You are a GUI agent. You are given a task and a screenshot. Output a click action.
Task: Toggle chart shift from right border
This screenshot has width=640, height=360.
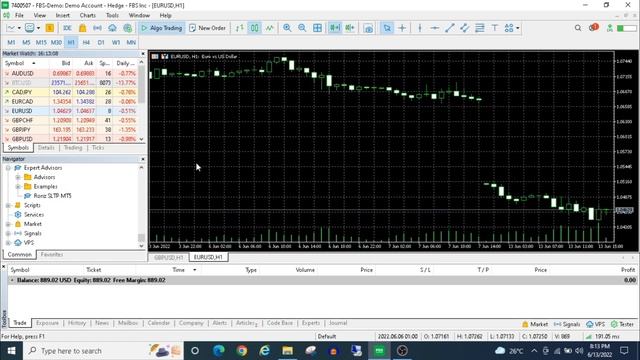pyautogui.click(x=350, y=28)
